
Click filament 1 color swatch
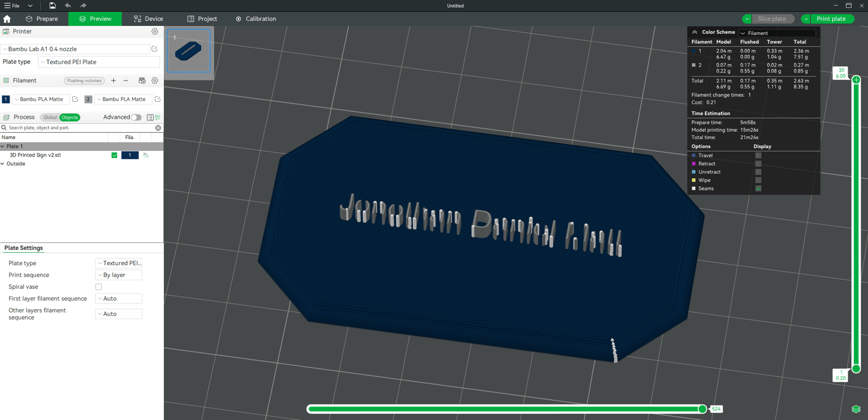[6, 99]
